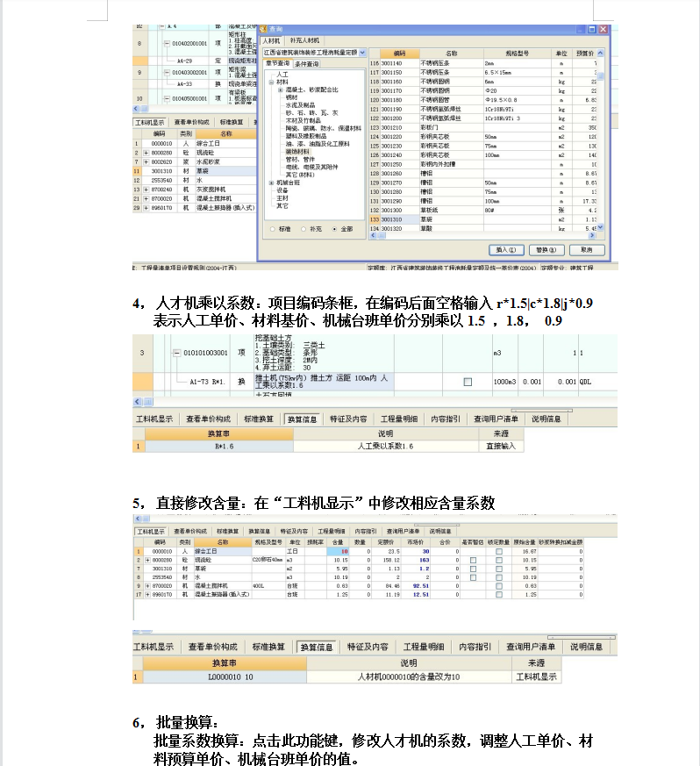Click the dialog table's scroll-up arrow
700x766 pixels.
600,53
